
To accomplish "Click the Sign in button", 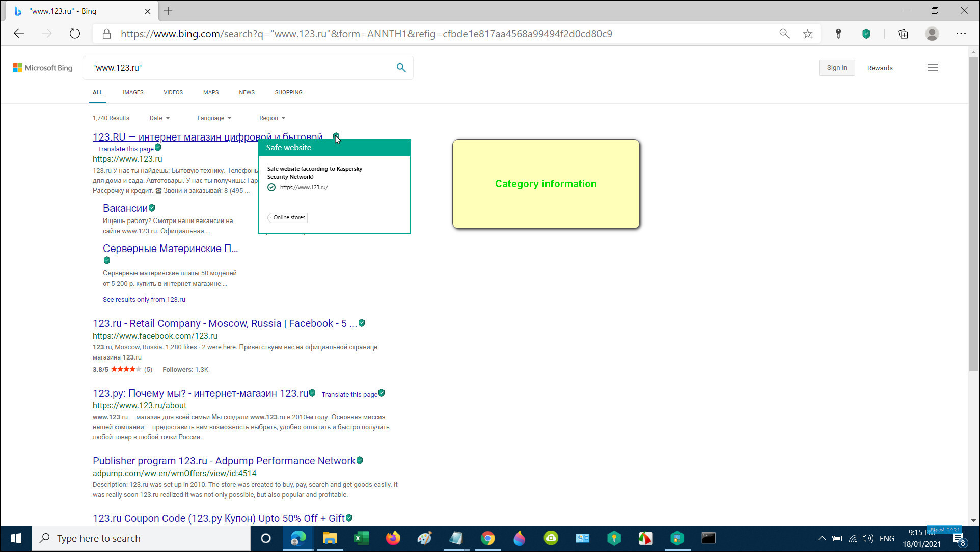I will pos(836,68).
